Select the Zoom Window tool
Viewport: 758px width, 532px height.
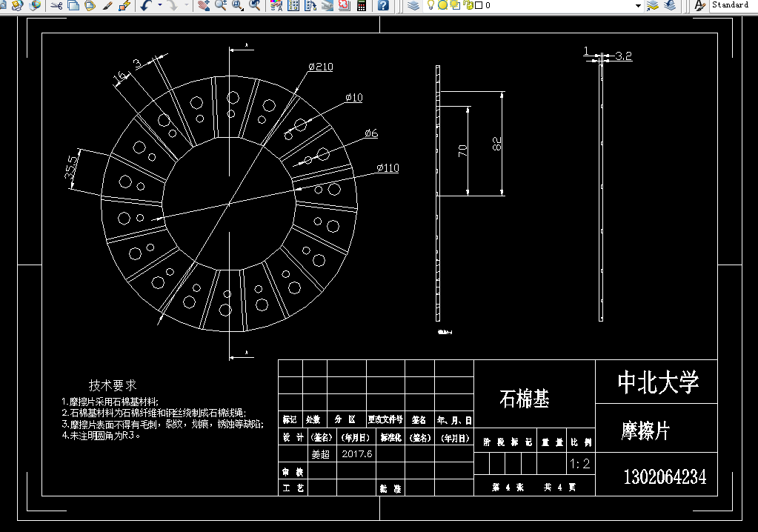(x=237, y=5)
